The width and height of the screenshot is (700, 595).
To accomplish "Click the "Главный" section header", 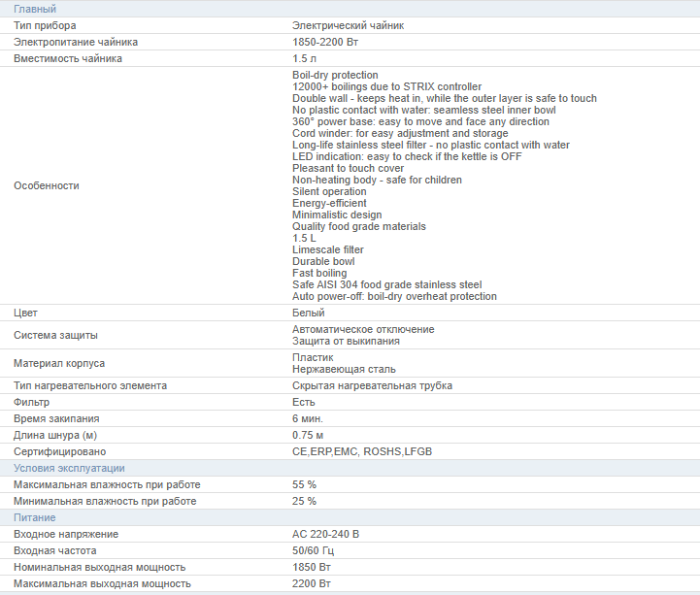I will coord(35,9).
